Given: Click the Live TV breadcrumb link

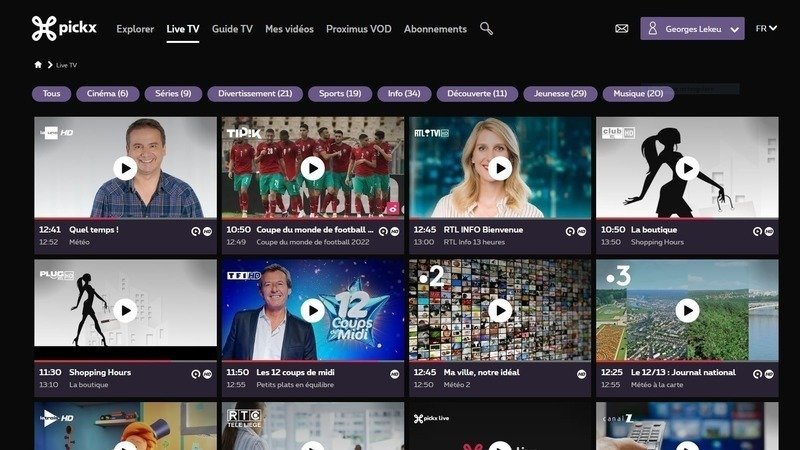Looking at the screenshot, I should [x=67, y=65].
